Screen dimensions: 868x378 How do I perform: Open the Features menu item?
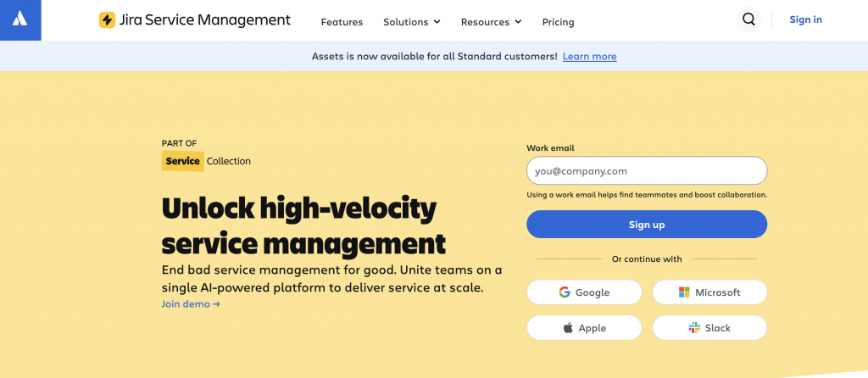(x=342, y=22)
